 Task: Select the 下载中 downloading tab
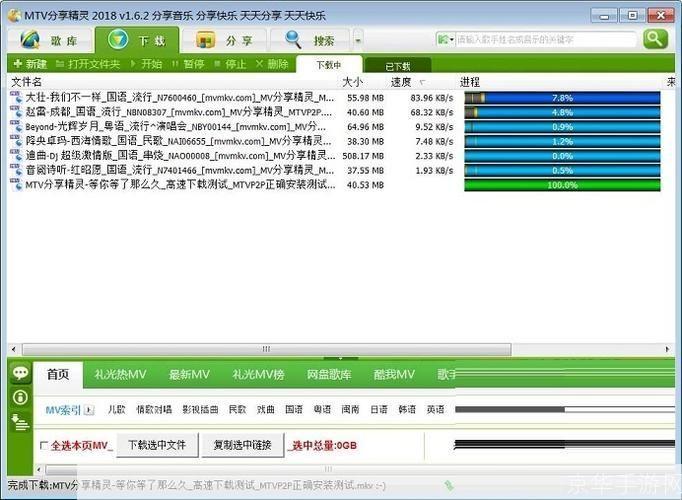[329, 65]
